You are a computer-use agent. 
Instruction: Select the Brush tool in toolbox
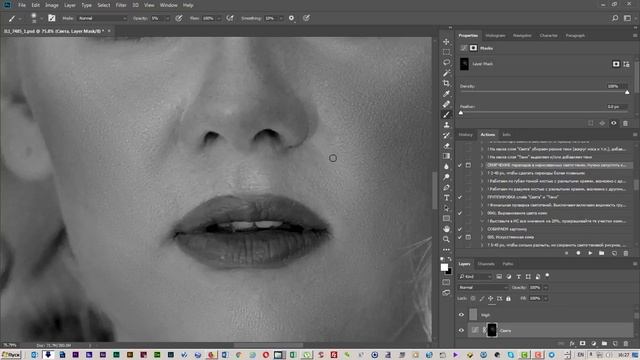coord(447,115)
